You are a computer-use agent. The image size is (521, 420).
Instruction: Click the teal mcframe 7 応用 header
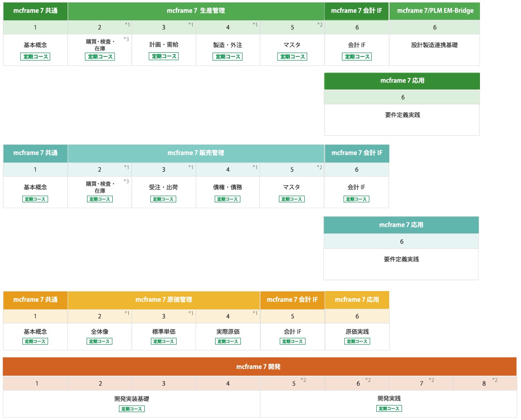tap(401, 225)
